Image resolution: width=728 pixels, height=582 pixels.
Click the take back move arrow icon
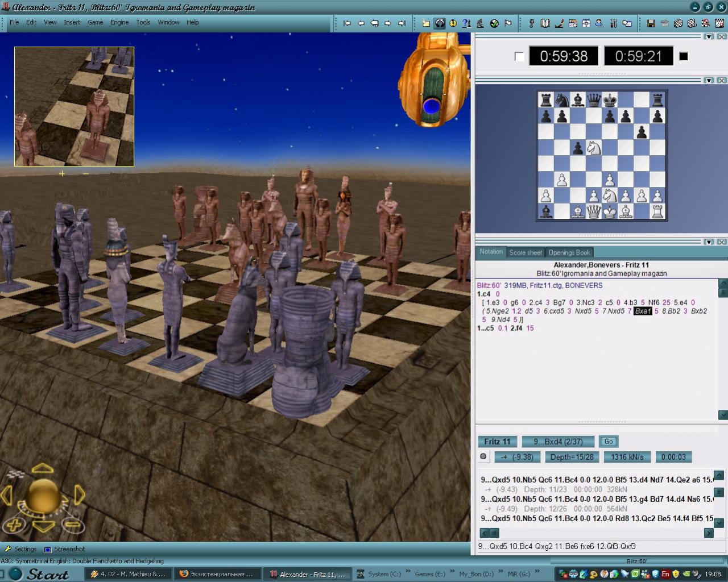point(374,23)
